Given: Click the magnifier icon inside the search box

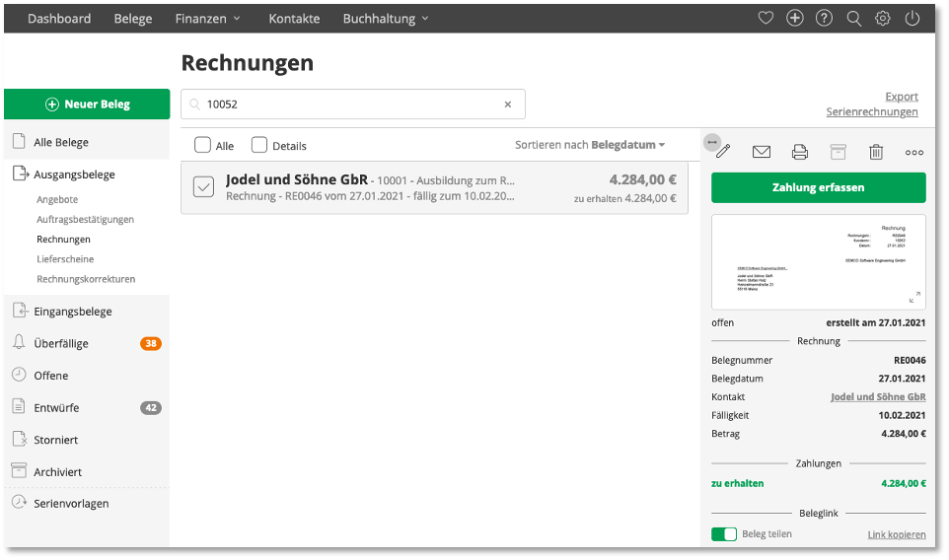Looking at the screenshot, I should pyautogui.click(x=194, y=105).
